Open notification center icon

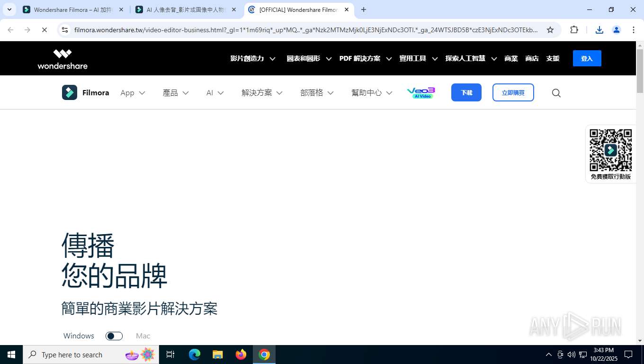tap(628, 355)
